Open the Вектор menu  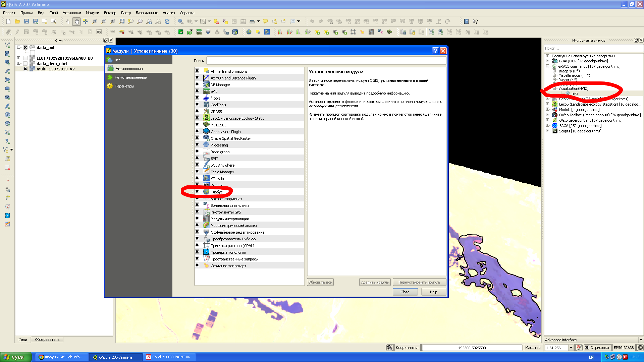(110, 12)
